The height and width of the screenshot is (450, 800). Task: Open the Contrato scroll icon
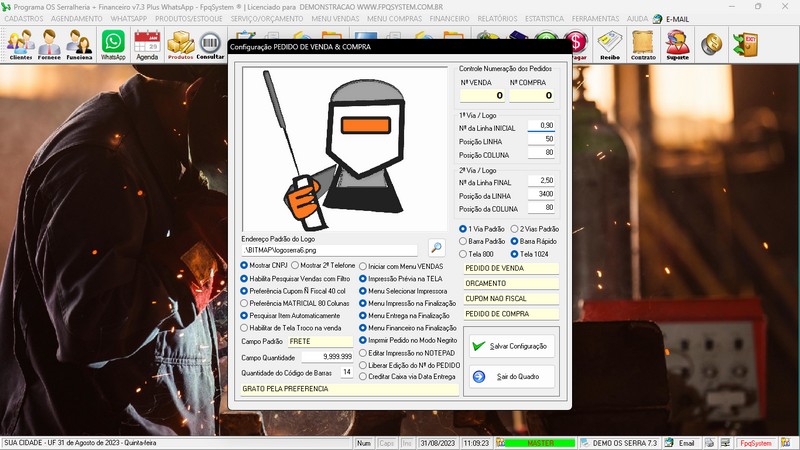click(x=643, y=44)
